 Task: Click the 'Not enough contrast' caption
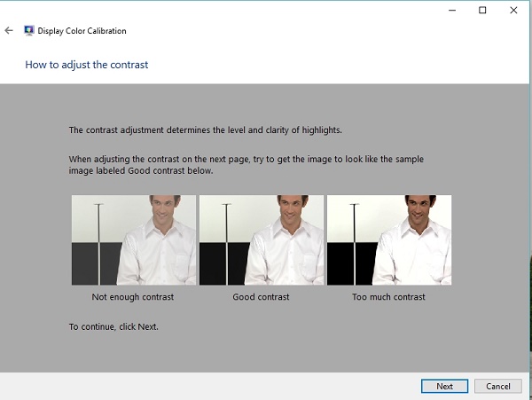pyautogui.click(x=133, y=297)
